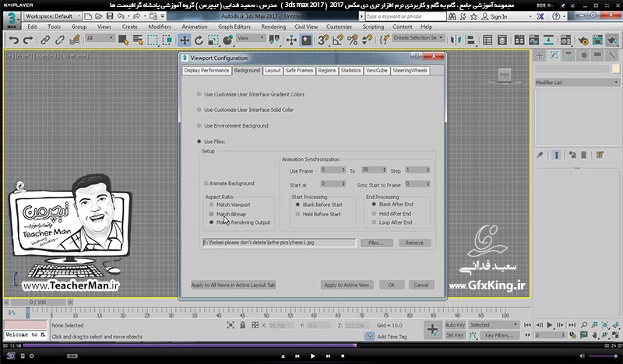Toggle Percent Snap icon
This screenshot has width=623, height=364.
point(353,40)
